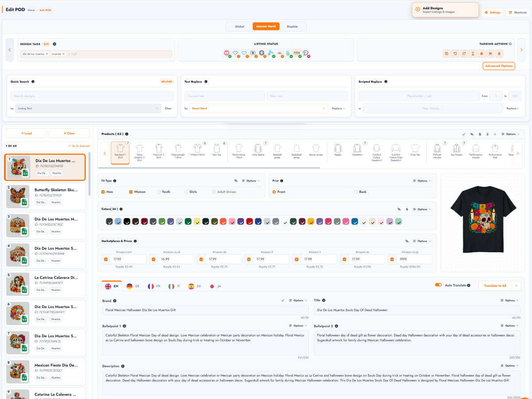
Task: Click the Search designs input field
Action: [92, 96]
